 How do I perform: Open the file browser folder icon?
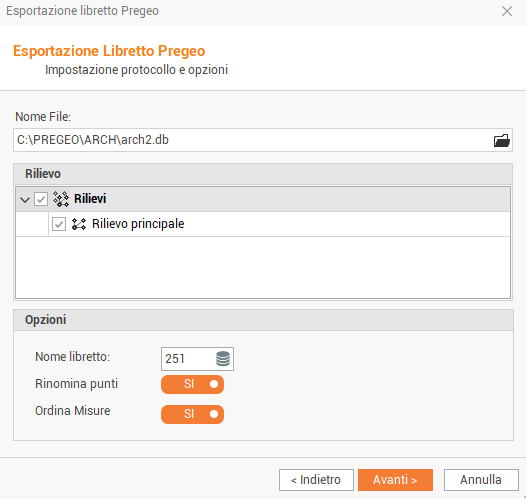(x=502, y=140)
